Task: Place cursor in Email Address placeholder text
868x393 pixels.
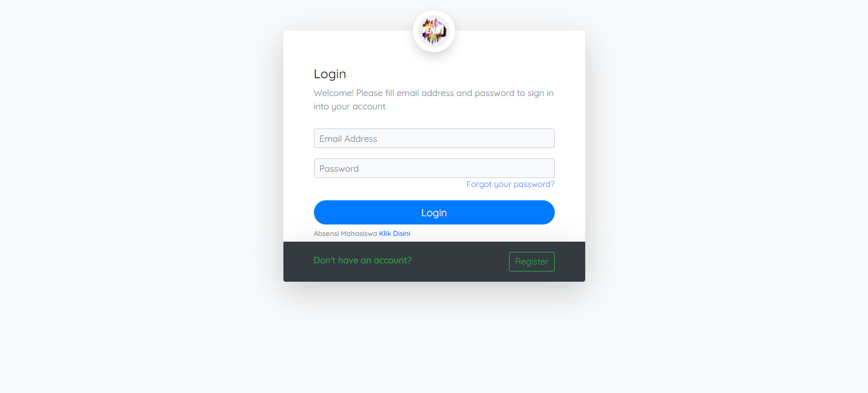Action: pyautogui.click(x=348, y=139)
